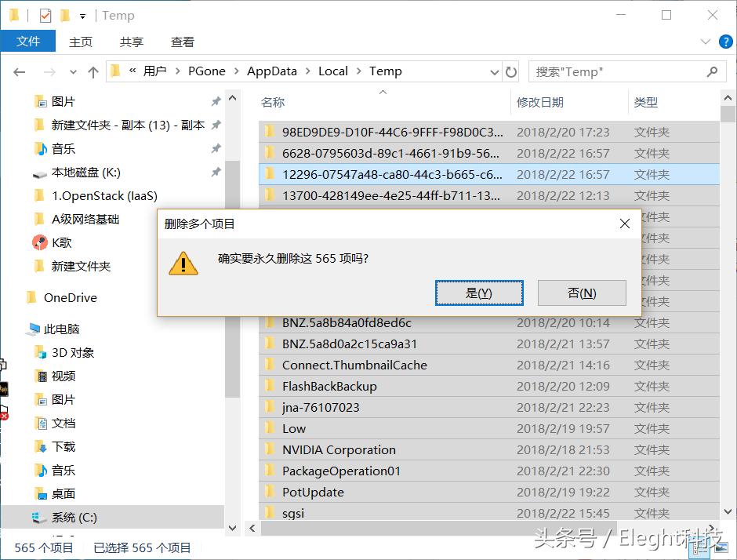Confirm deletion by clicking 是(Y)
The image size is (737, 560).
click(479, 293)
